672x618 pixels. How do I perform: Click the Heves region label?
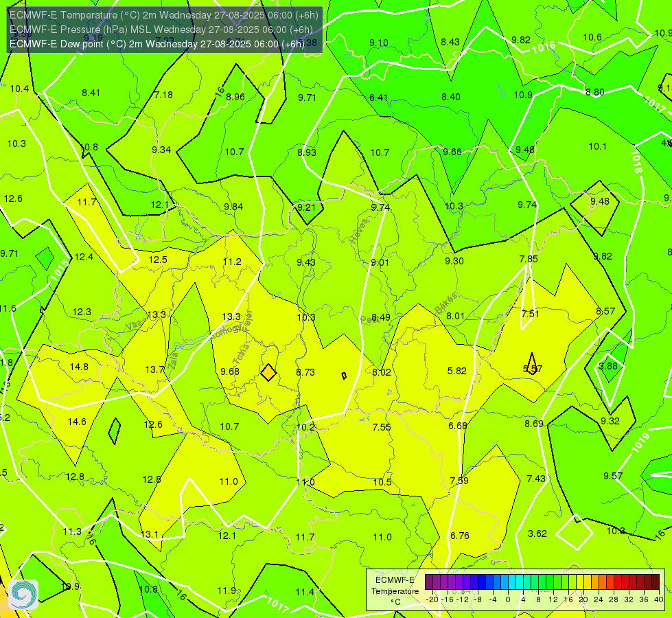[359, 231]
